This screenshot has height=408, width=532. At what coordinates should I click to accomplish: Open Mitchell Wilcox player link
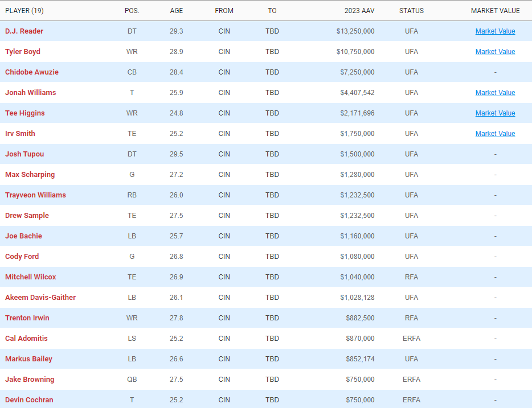pyautogui.click(x=31, y=277)
